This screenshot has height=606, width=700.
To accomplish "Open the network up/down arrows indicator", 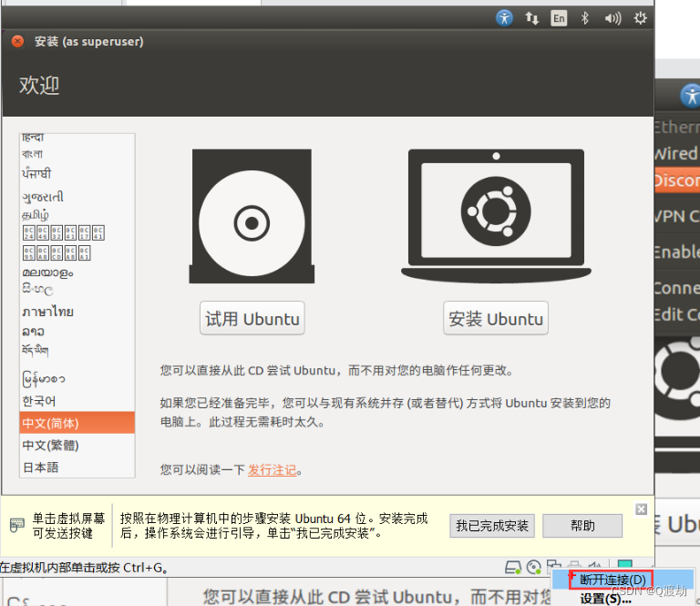I will (x=531, y=18).
